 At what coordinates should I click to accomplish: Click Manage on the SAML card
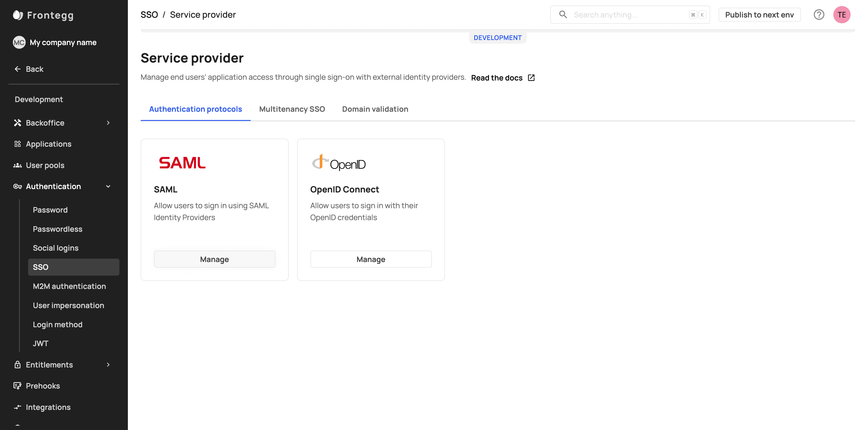pyautogui.click(x=215, y=259)
